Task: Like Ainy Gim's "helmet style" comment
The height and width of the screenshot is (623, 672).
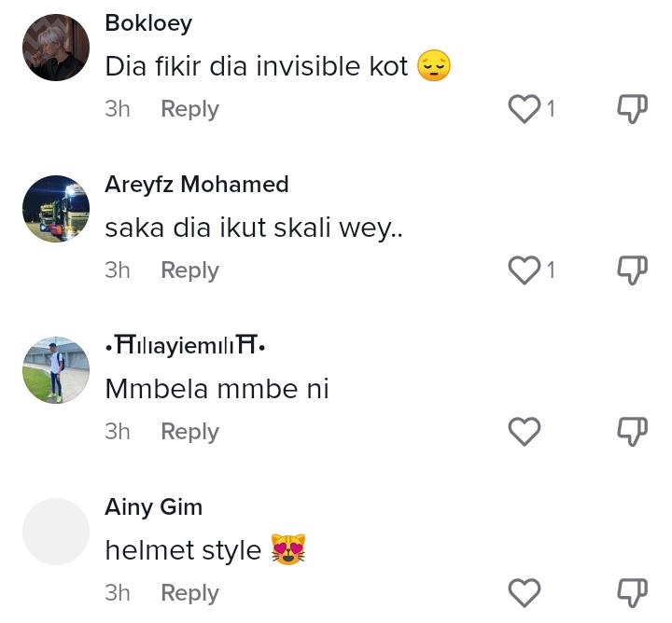Action: pyautogui.click(x=525, y=593)
